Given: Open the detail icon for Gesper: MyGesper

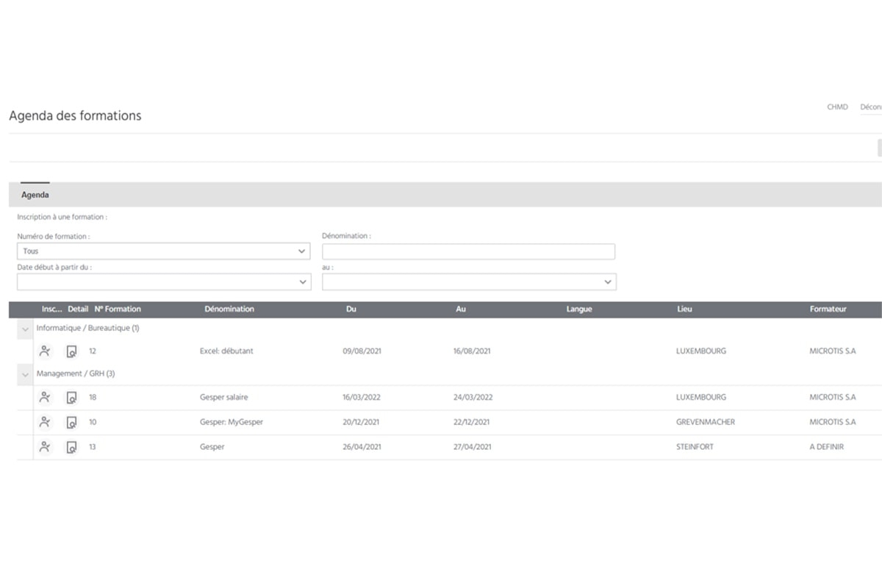Looking at the screenshot, I should pos(71,423).
